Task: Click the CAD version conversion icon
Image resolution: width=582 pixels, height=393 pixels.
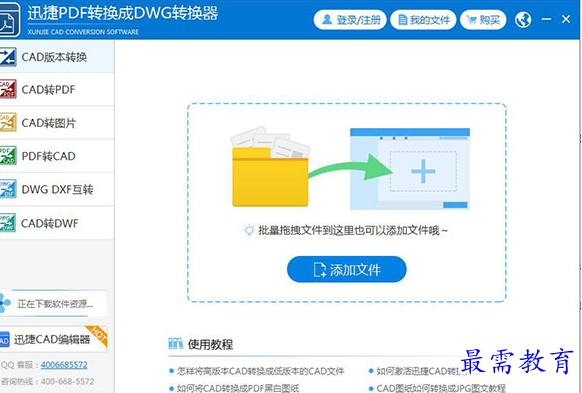Action: pyautogui.click(x=8, y=57)
